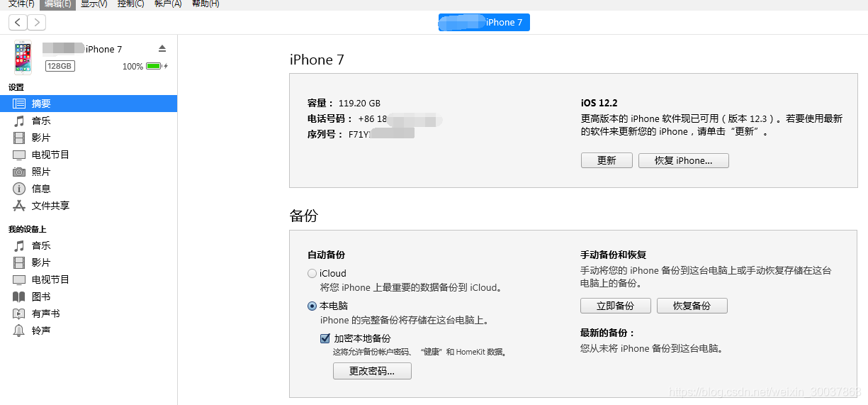This screenshot has height=405, width=868.
Task: Open 有声书 audiobook icon in sidebar
Action: (19, 314)
